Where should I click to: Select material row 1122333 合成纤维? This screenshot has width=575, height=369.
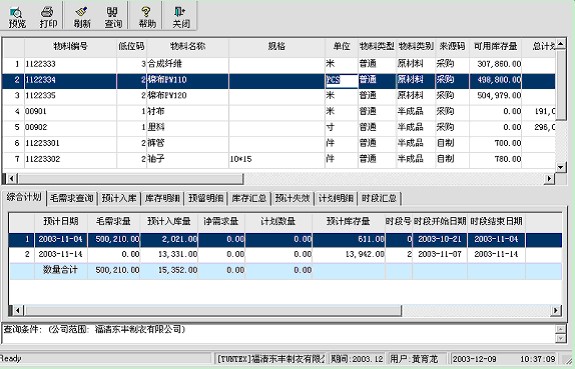[279, 64]
